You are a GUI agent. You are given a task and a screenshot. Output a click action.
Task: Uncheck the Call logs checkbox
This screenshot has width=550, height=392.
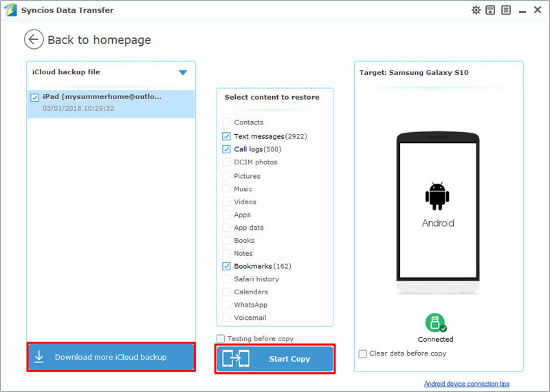click(x=226, y=149)
